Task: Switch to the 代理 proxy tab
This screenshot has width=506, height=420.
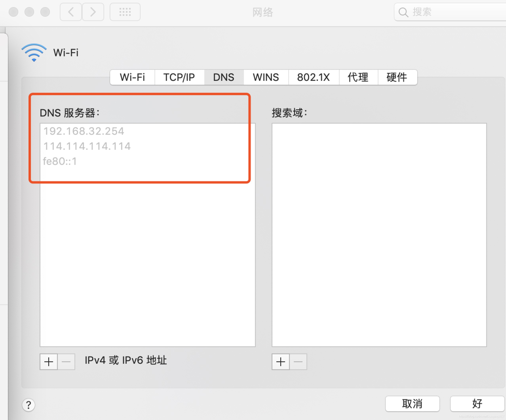Action: click(x=358, y=77)
